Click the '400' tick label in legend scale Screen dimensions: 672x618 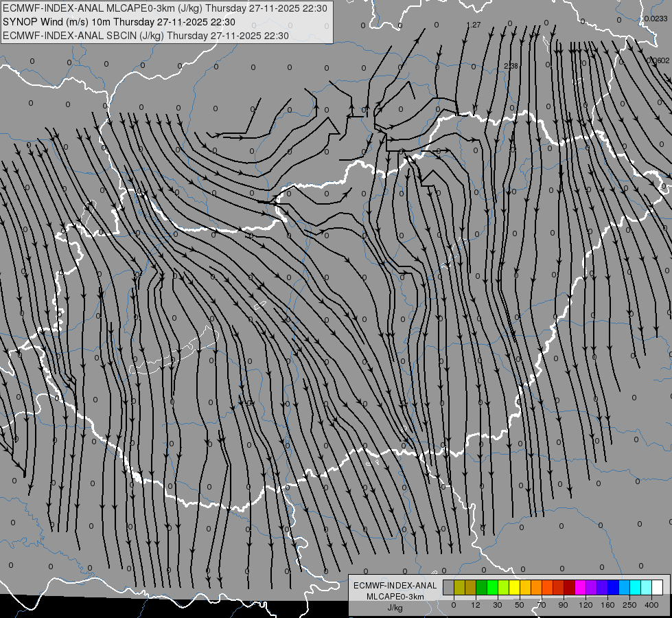[x=651, y=605]
